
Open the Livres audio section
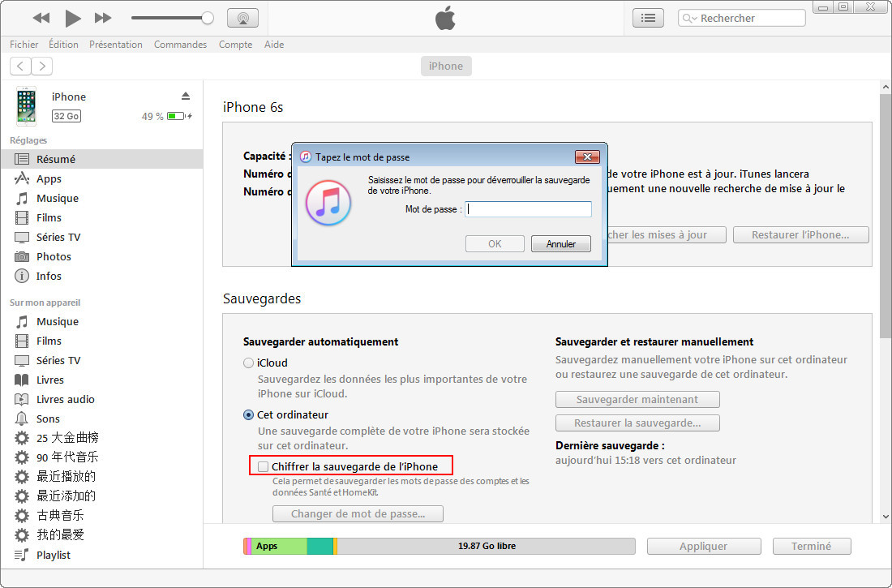click(x=65, y=400)
